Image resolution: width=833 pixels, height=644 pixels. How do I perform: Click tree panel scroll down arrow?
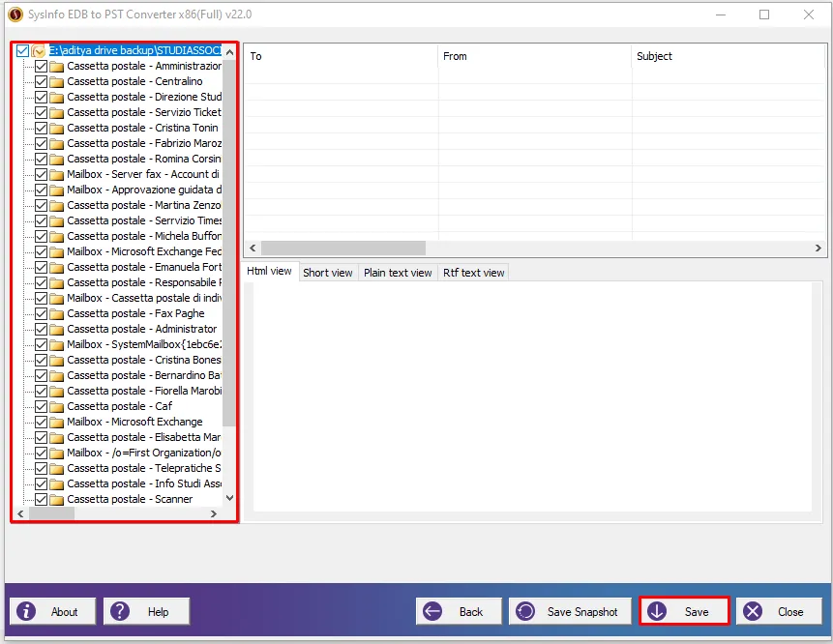(x=229, y=498)
